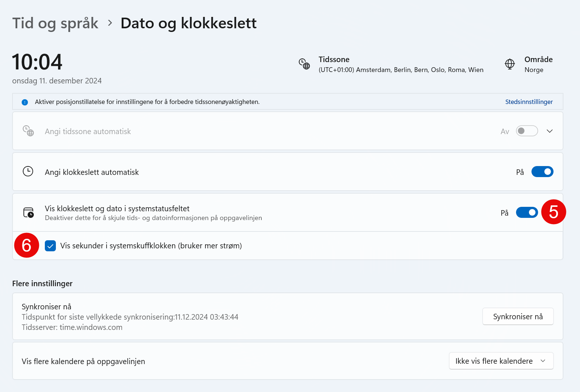Click the Dato og klokkeslett page title
Image resolution: width=580 pixels, height=392 pixels.
coord(189,24)
